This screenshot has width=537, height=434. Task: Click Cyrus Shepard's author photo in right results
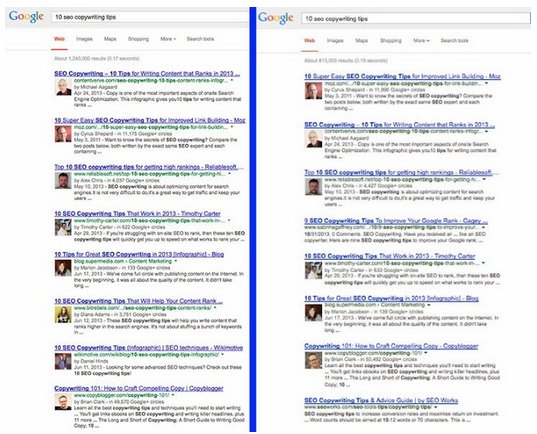[x=313, y=91]
